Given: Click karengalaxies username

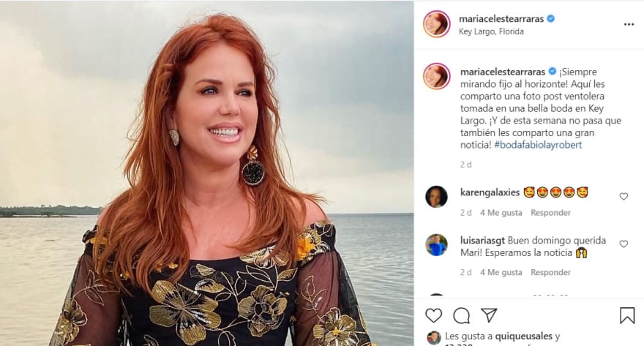Looking at the screenshot, I should [490, 192].
